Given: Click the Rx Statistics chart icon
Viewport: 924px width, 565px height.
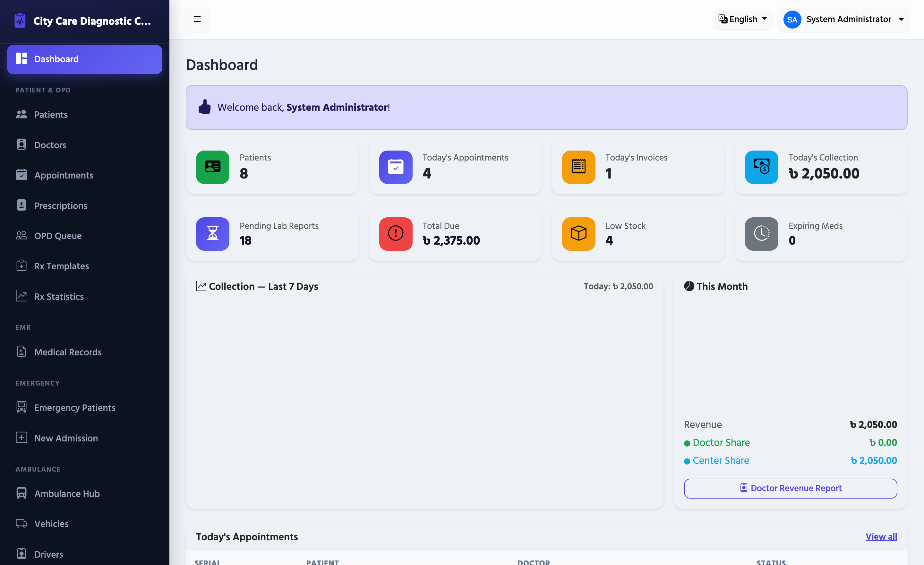Looking at the screenshot, I should 21,296.
